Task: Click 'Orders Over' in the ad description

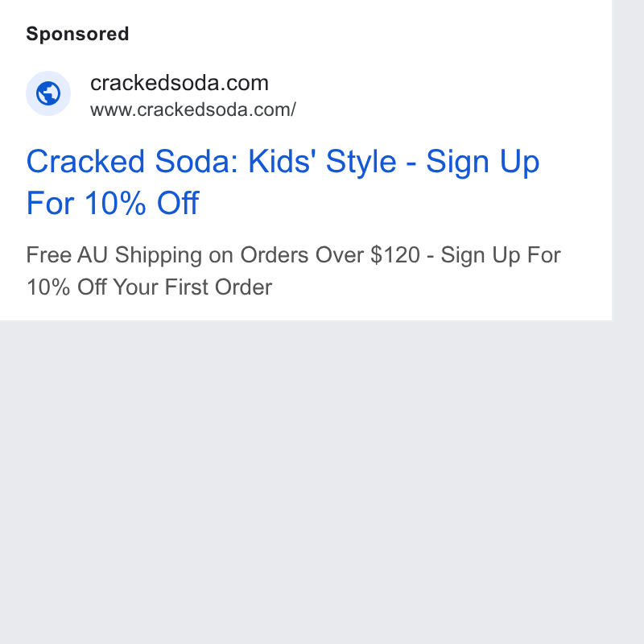Action: [x=302, y=254]
